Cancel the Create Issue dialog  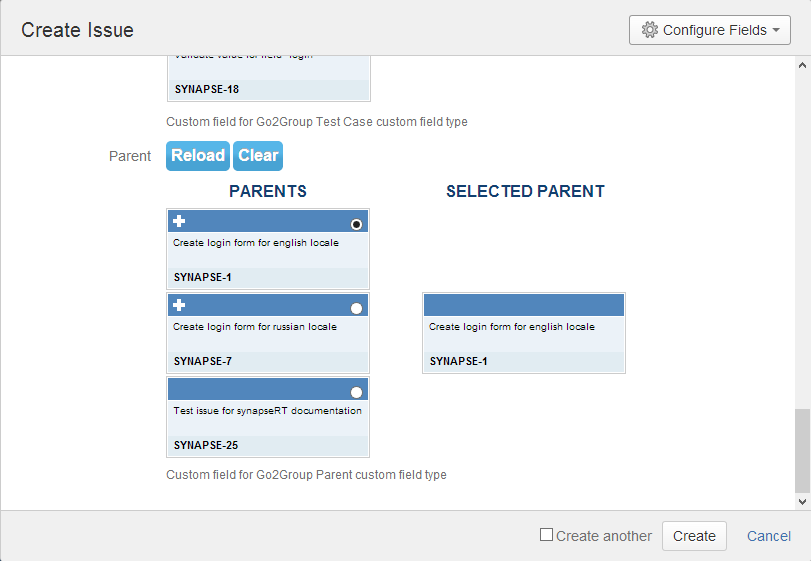click(x=769, y=536)
